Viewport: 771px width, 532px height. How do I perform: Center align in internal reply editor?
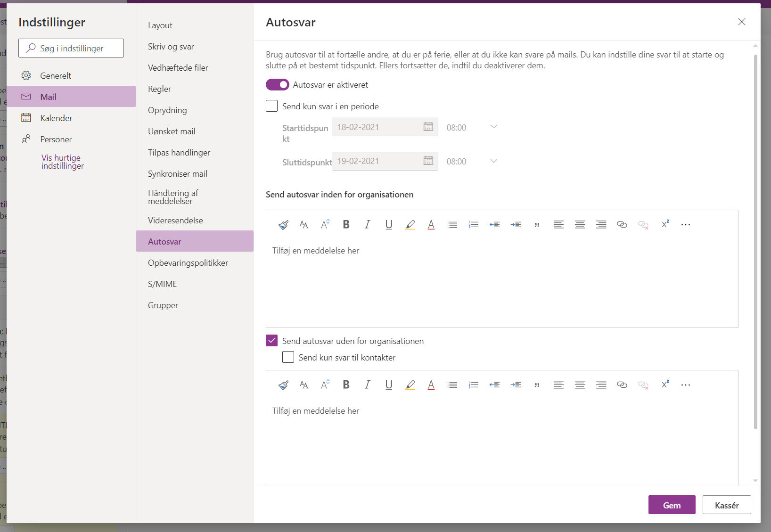click(x=580, y=225)
